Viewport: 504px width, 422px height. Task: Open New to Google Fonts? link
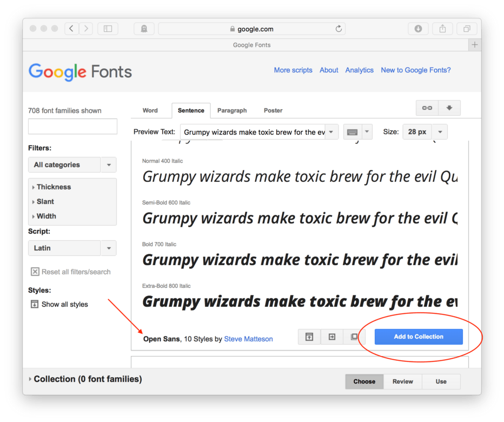(416, 70)
